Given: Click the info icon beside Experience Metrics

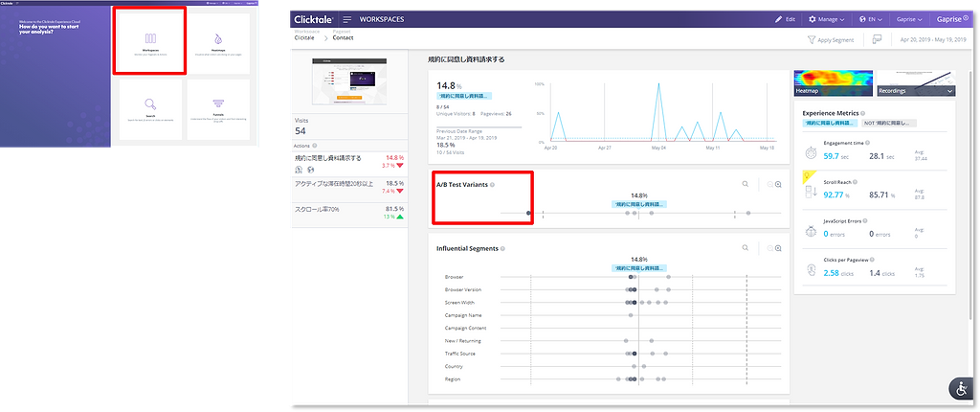Looking at the screenshot, I should click(863, 113).
